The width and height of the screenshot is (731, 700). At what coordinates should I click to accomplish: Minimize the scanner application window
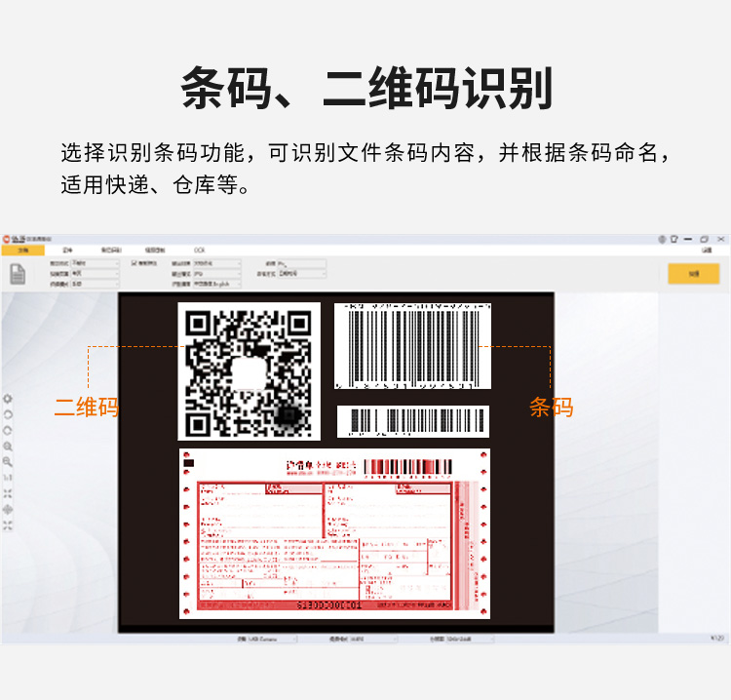688,239
